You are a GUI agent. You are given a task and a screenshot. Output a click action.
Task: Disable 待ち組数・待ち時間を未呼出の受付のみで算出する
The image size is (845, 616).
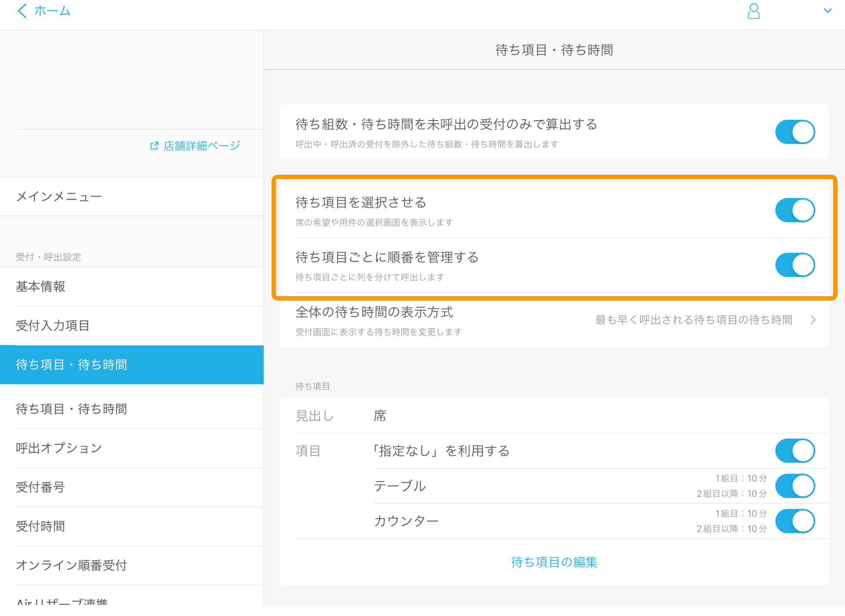(795, 132)
